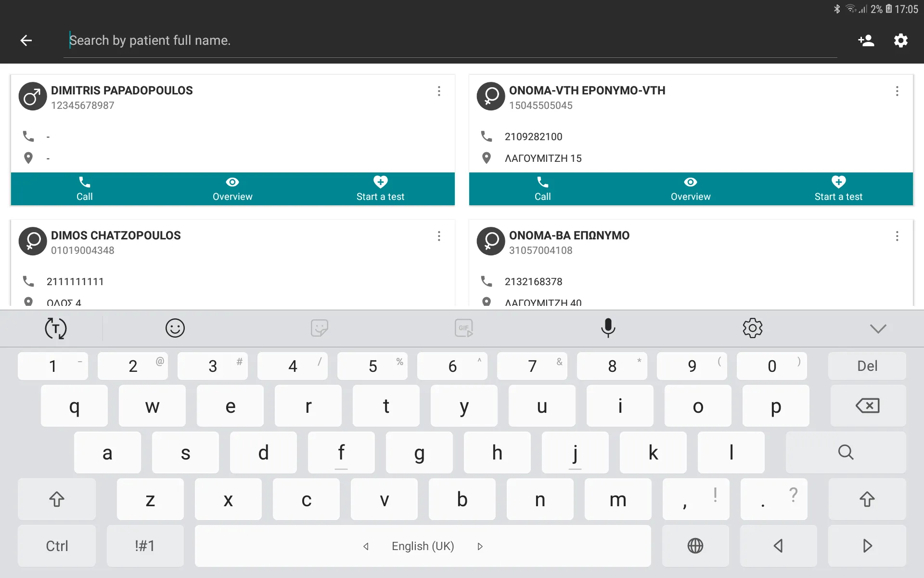
Task: Select English (UK) keyboard language menu
Action: tap(423, 546)
